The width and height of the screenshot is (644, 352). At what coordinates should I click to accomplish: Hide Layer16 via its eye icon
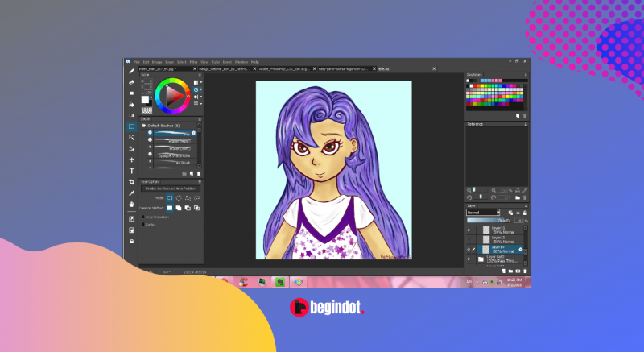pyautogui.click(x=469, y=230)
